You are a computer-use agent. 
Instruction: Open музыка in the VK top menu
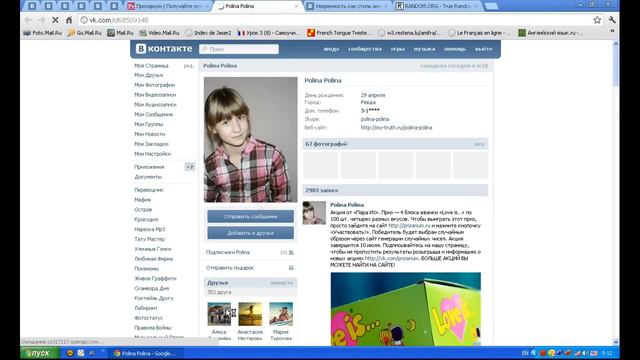[424, 49]
